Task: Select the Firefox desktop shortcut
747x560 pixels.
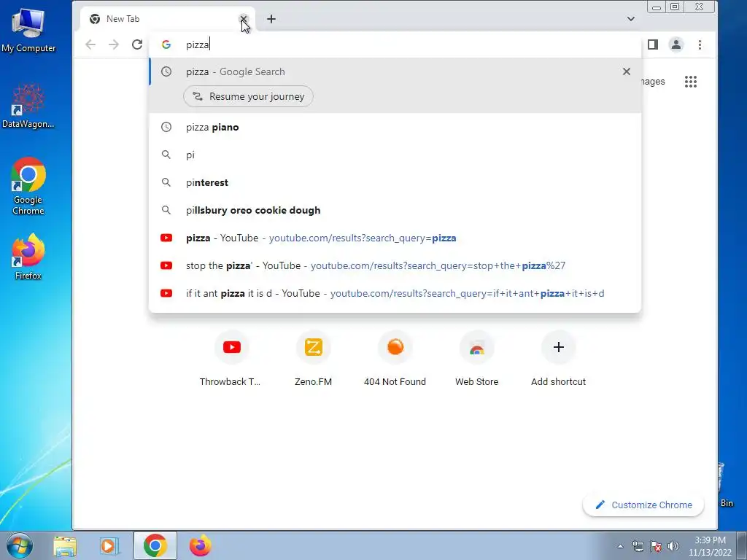Action: pyautogui.click(x=28, y=257)
